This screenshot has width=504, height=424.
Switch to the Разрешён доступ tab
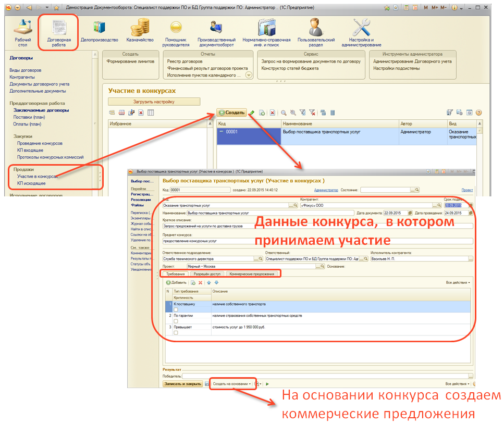(x=207, y=273)
